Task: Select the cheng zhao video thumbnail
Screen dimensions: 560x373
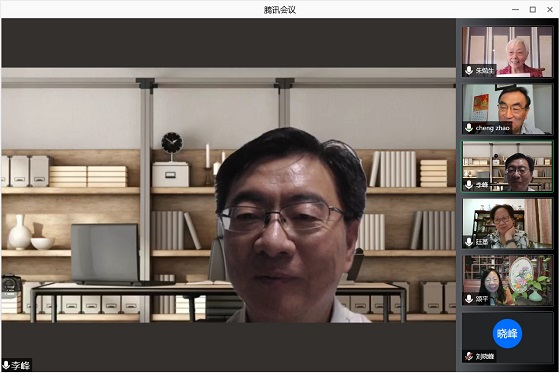Action: tap(508, 109)
